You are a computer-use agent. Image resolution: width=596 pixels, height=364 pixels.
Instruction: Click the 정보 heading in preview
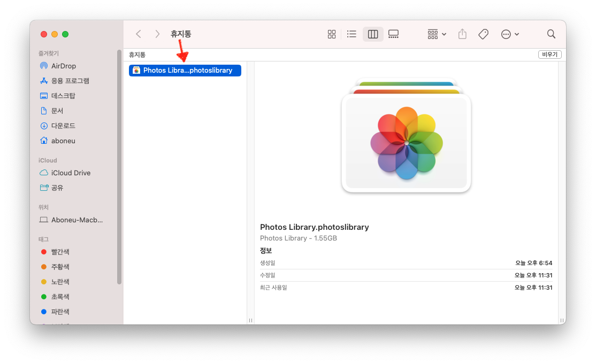266,251
